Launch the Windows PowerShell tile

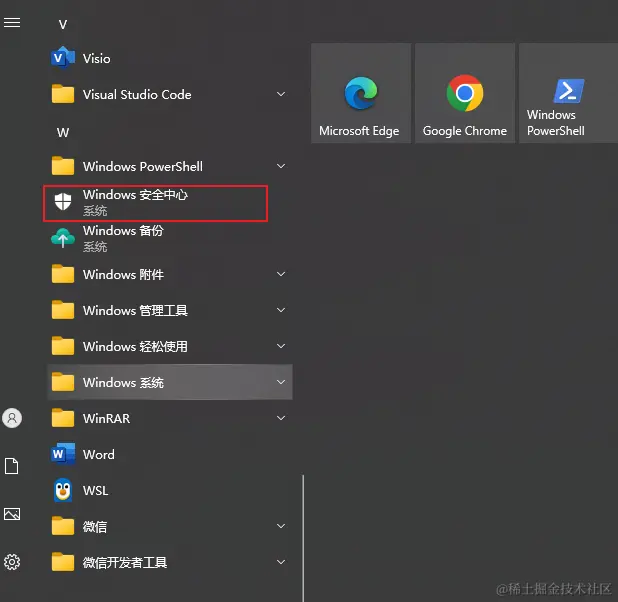coord(568,93)
